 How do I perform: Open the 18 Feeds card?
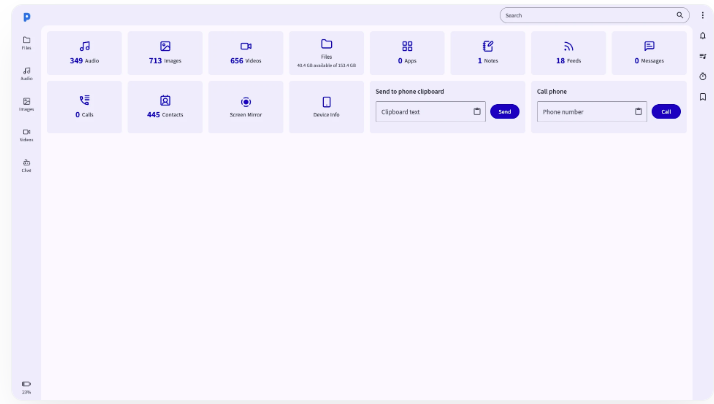pos(568,53)
